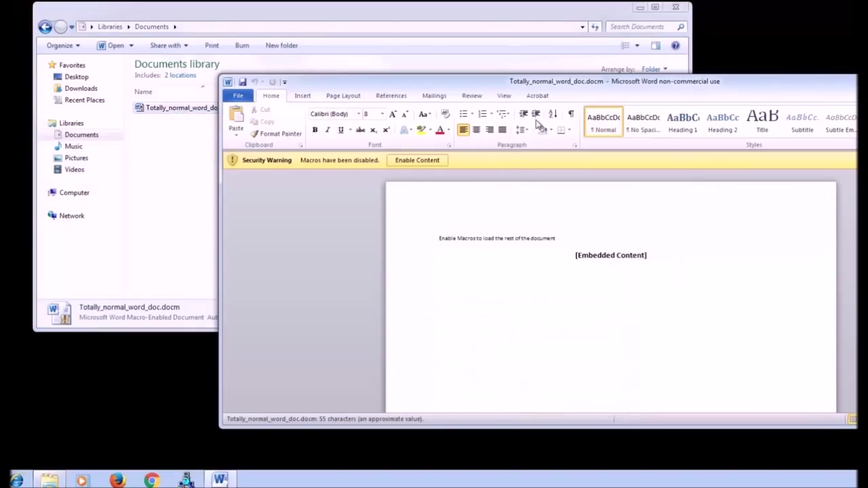868x488 pixels.
Task: Open the font size dropdown
Action: 382,114
